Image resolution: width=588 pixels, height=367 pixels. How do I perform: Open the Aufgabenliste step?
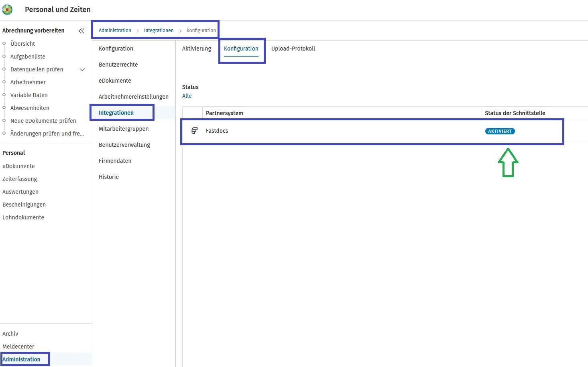click(28, 57)
